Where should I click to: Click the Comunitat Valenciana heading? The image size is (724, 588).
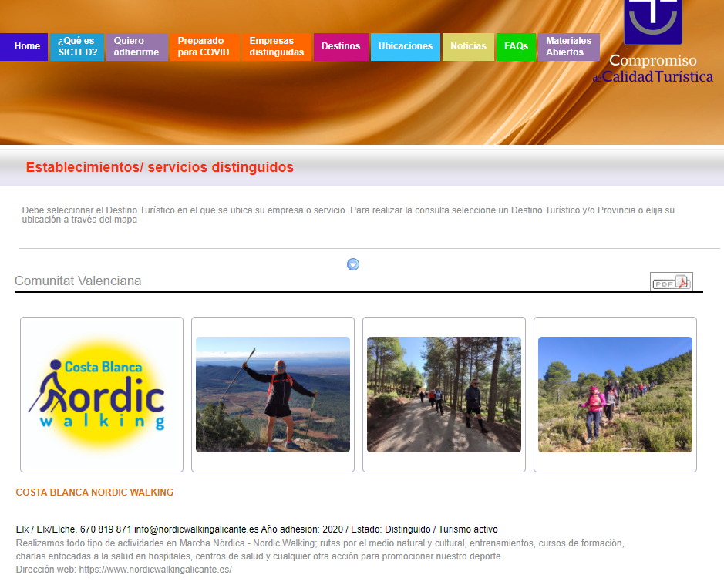tap(78, 281)
